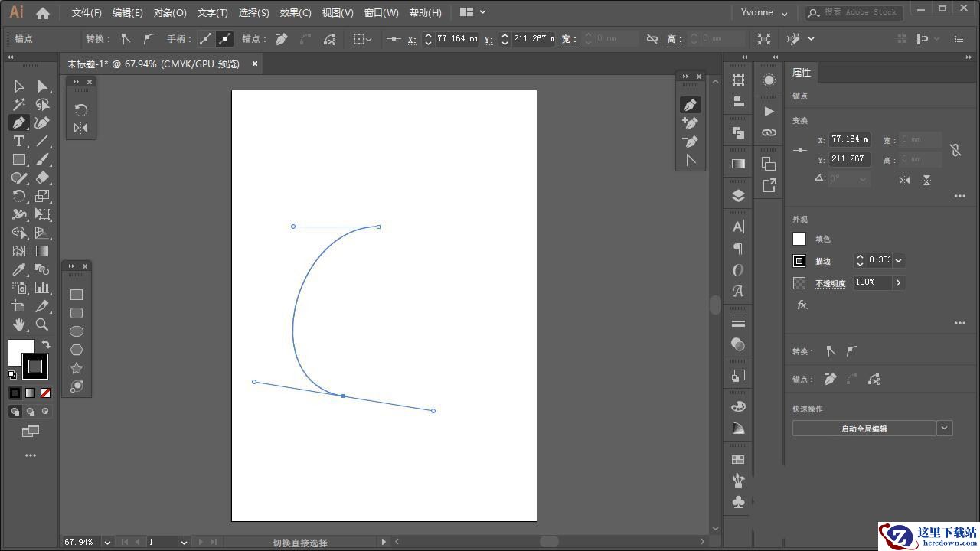Pick the Star tool in the shapes panel

pyautogui.click(x=77, y=368)
